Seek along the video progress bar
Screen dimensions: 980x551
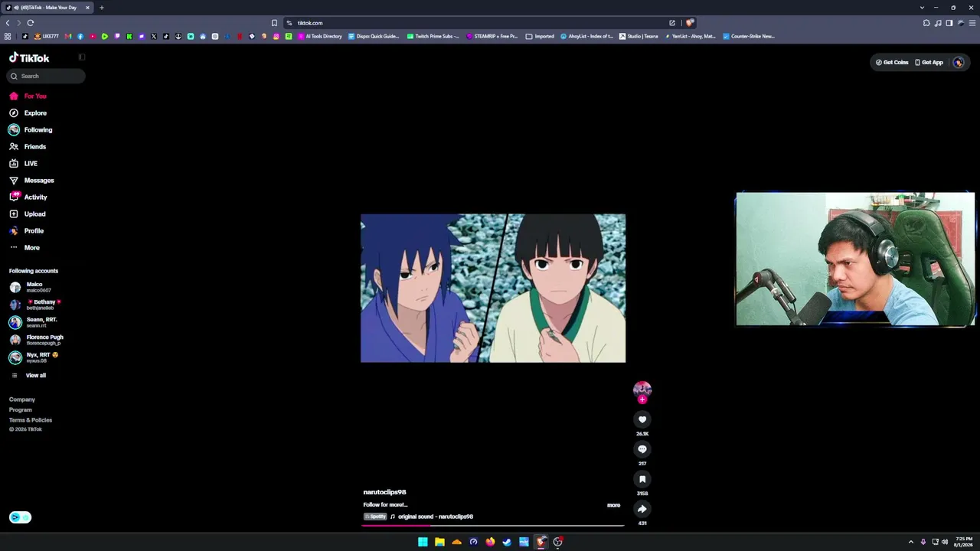493,525
